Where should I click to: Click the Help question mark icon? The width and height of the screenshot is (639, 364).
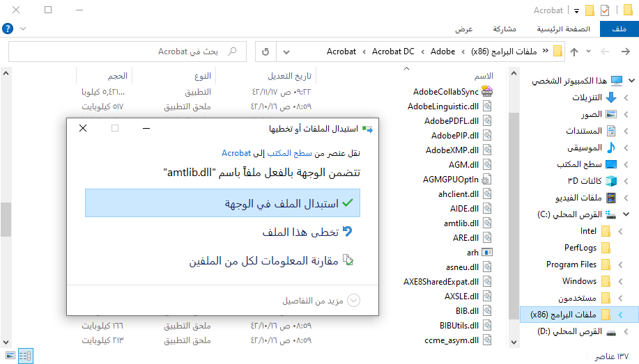point(8,29)
